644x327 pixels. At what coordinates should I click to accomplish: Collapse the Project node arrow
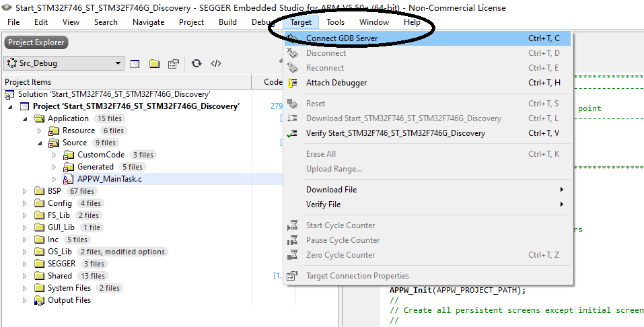10,106
